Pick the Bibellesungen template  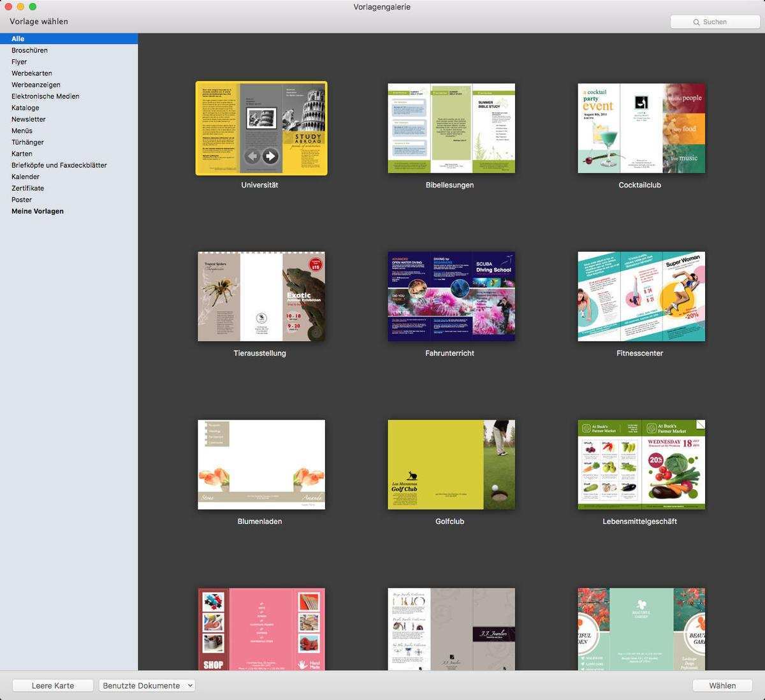(451, 128)
